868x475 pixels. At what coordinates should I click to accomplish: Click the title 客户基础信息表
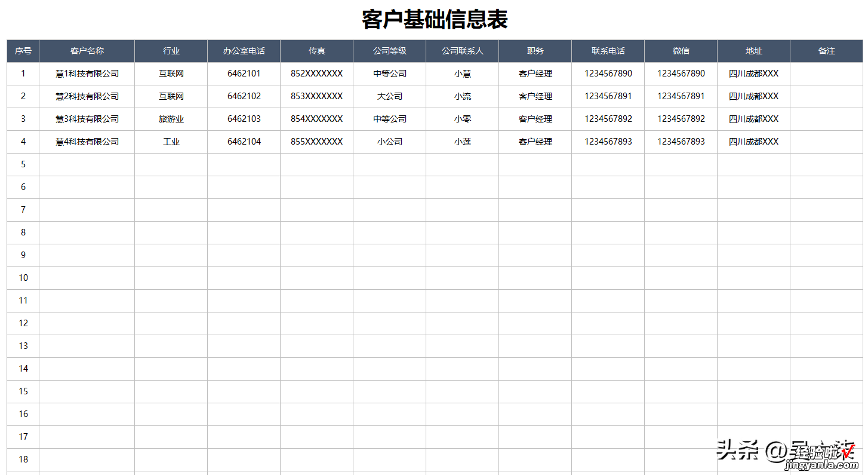point(435,20)
